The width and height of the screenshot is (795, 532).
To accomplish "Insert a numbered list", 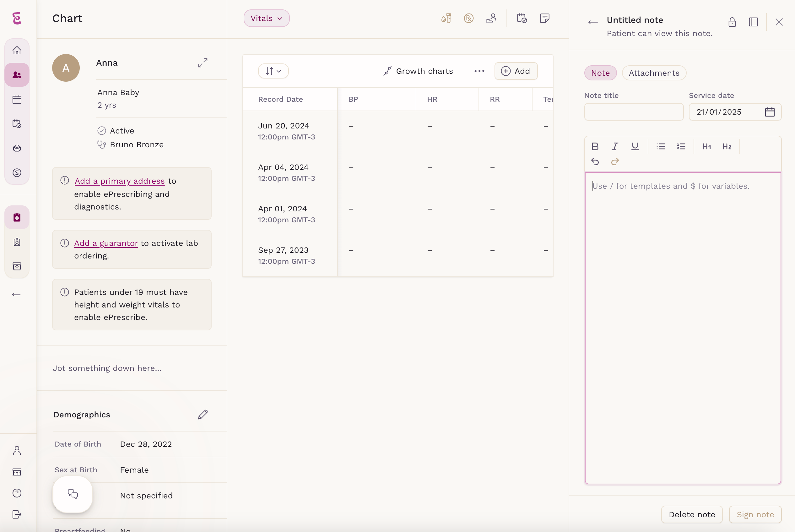I will (x=681, y=147).
